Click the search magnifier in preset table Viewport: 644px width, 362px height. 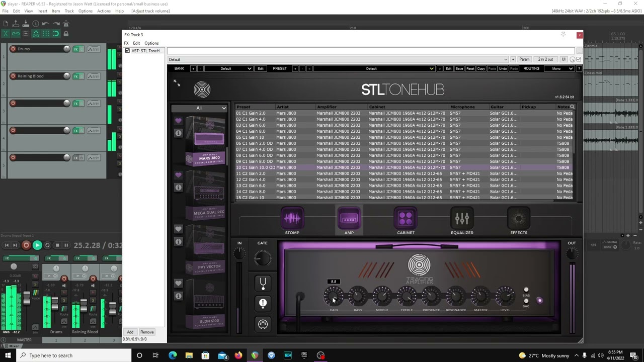coord(572,107)
